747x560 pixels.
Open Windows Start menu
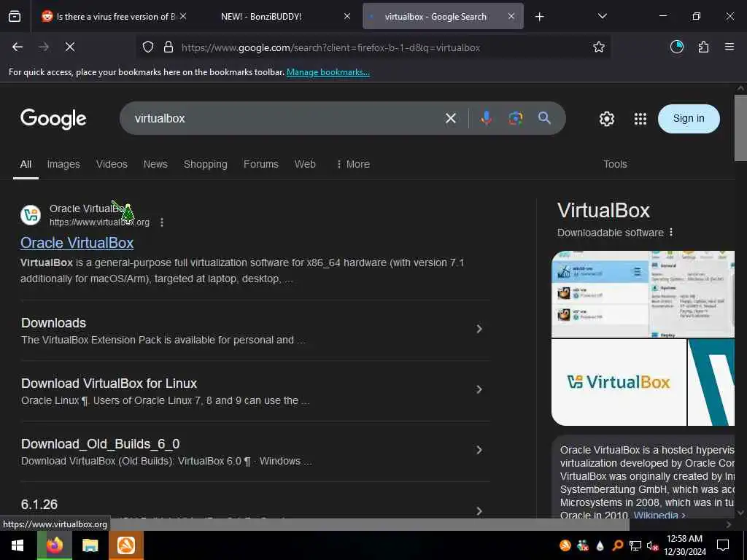(18, 545)
